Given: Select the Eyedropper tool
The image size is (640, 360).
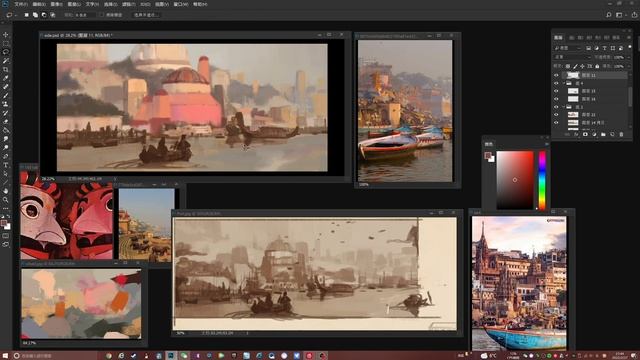Looking at the screenshot, I should point(6,78).
